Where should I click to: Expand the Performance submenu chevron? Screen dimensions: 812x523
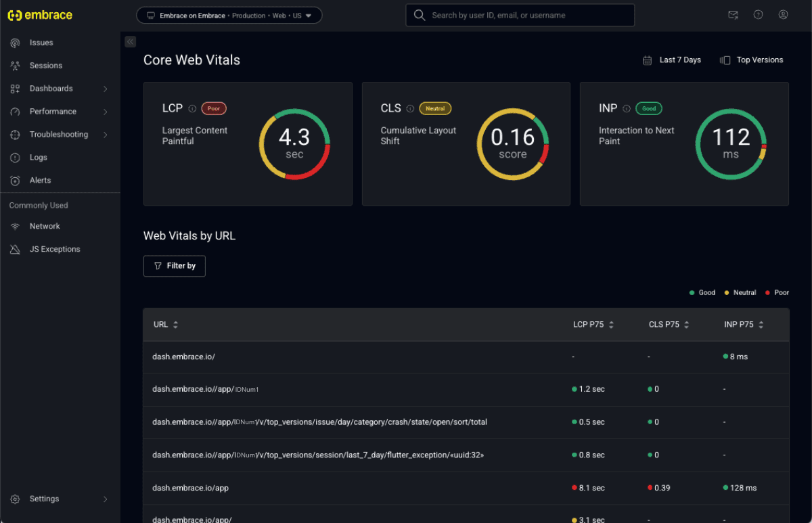pos(106,112)
